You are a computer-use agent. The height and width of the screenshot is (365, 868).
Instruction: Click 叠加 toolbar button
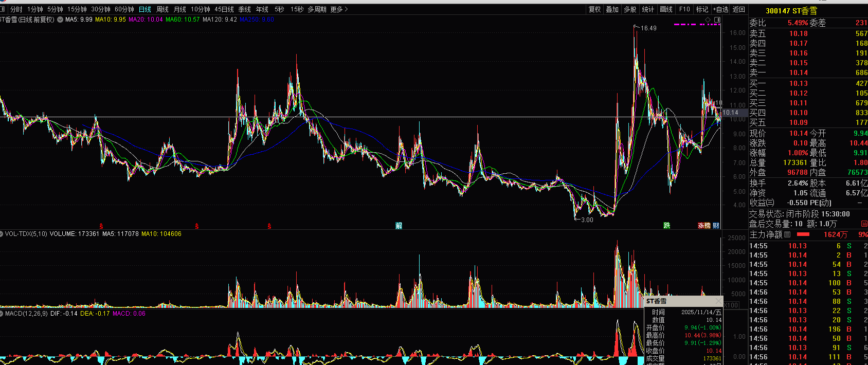(x=612, y=9)
